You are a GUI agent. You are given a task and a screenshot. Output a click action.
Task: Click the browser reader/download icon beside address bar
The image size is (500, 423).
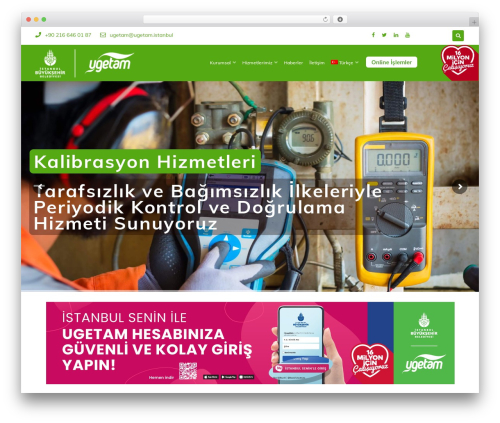(340, 20)
